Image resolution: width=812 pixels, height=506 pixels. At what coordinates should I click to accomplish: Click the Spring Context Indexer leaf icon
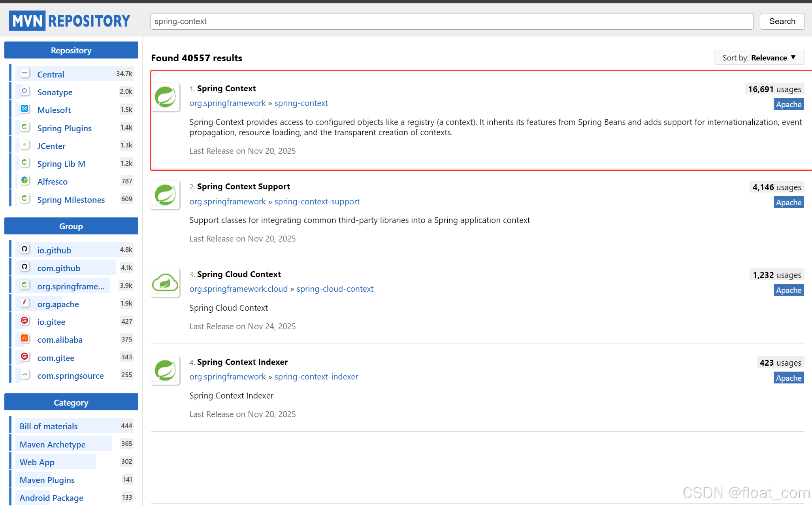(x=166, y=371)
